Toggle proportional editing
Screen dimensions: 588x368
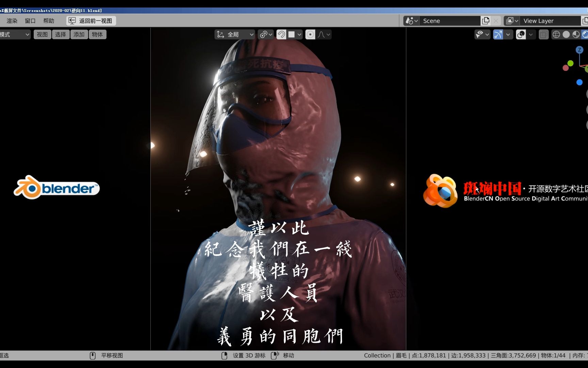point(310,34)
